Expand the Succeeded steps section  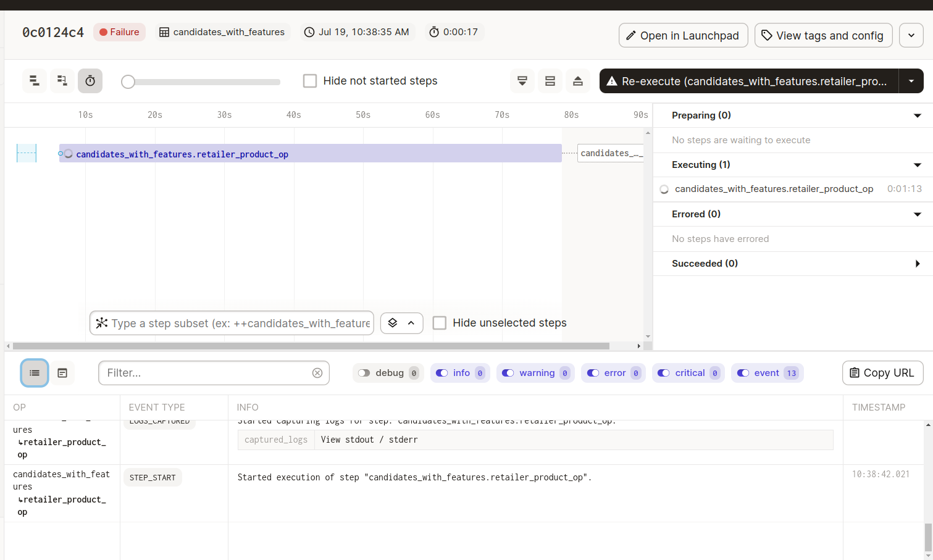pos(918,263)
